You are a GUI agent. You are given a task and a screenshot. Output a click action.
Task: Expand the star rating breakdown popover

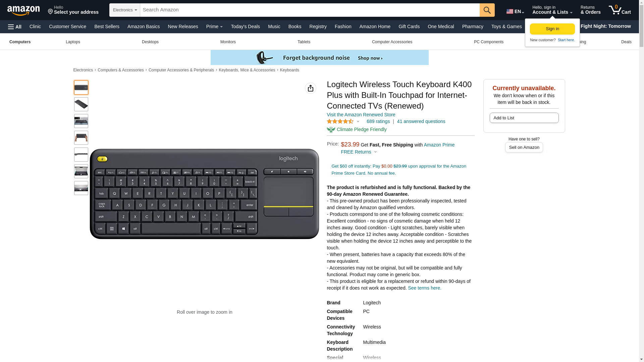click(343, 122)
